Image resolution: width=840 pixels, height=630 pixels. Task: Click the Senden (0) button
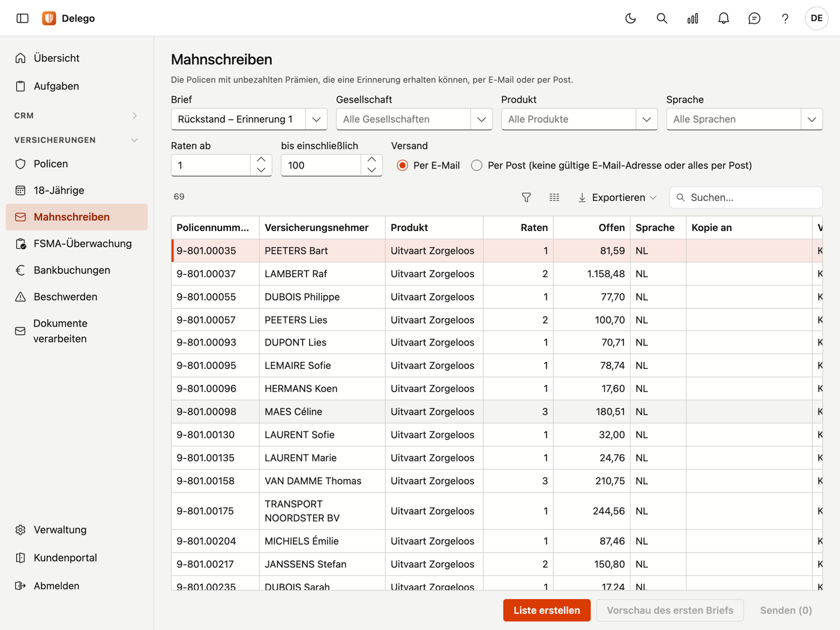pos(785,610)
